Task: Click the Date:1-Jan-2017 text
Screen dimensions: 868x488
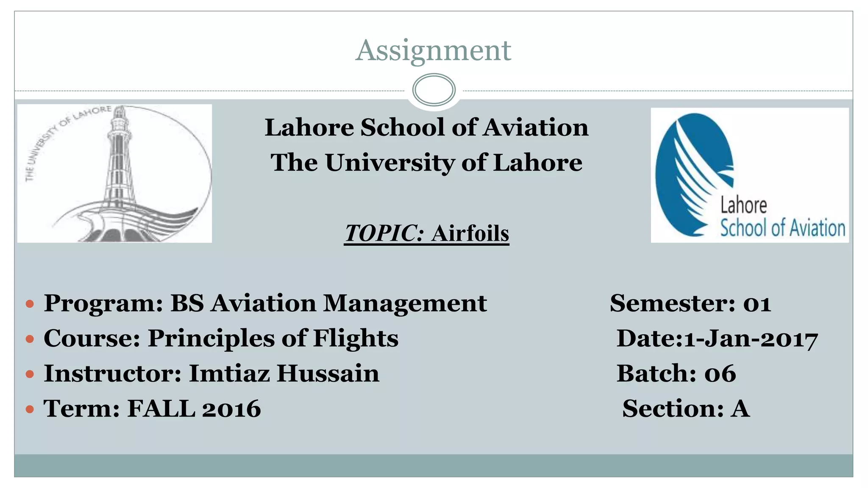Action: click(x=717, y=339)
